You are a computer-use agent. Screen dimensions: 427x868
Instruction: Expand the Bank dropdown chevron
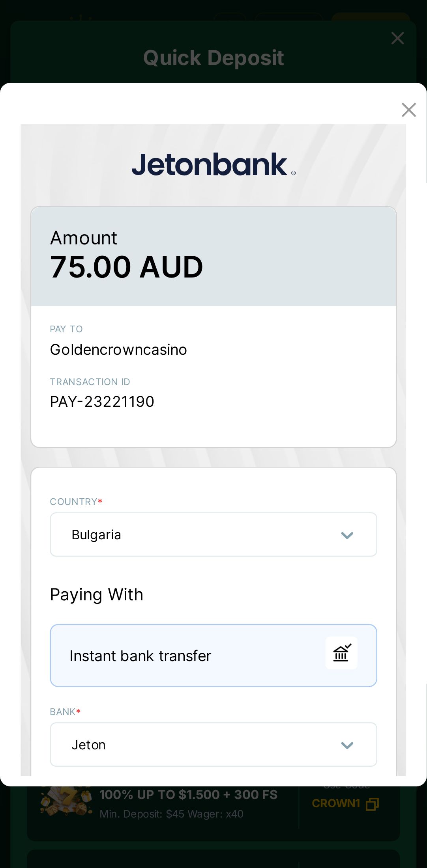pyautogui.click(x=347, y=745)
